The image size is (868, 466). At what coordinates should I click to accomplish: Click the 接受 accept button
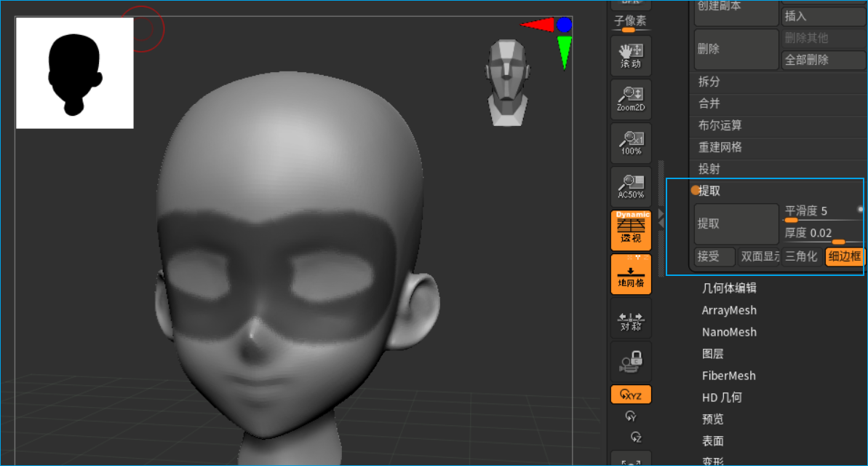(714, 256)
